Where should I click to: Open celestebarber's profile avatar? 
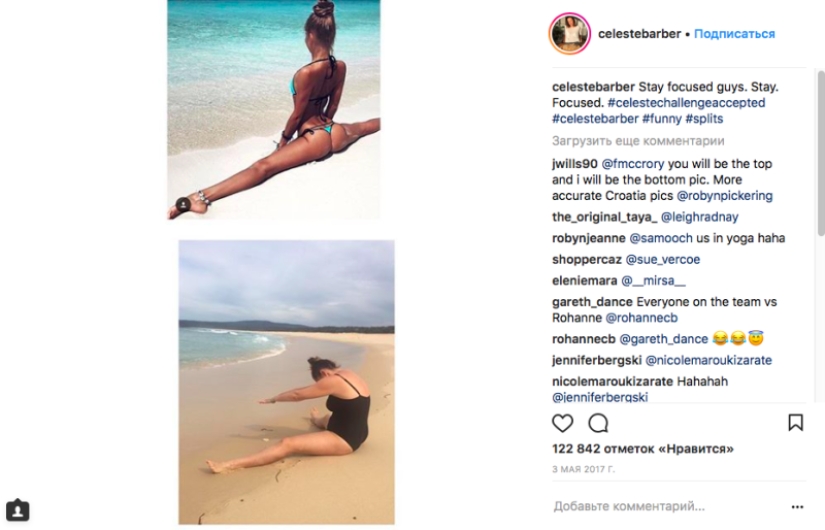tap(569, 33)
